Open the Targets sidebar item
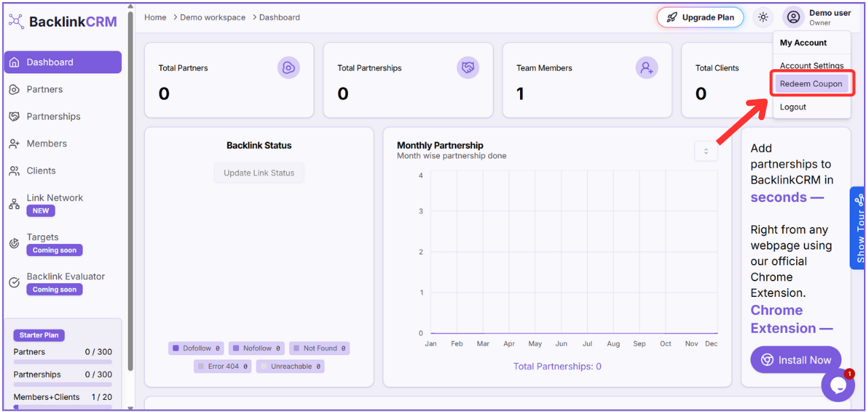 click(x=43, y=237)
